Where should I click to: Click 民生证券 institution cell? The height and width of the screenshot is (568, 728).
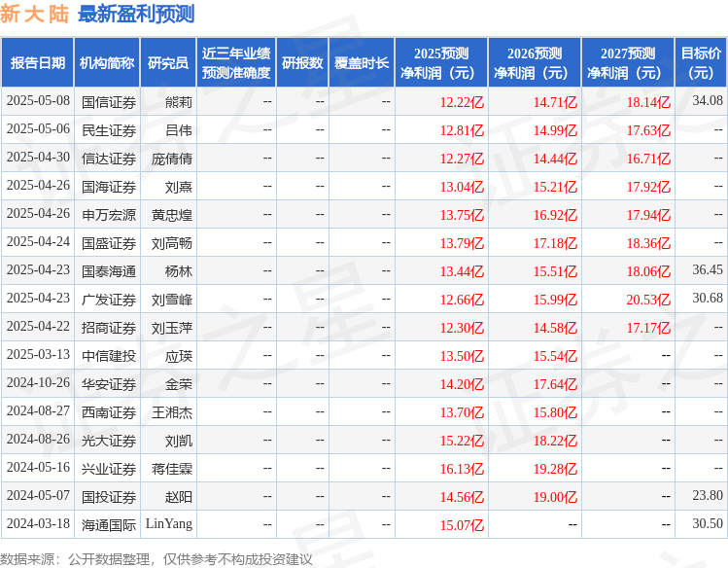(109, 130)
